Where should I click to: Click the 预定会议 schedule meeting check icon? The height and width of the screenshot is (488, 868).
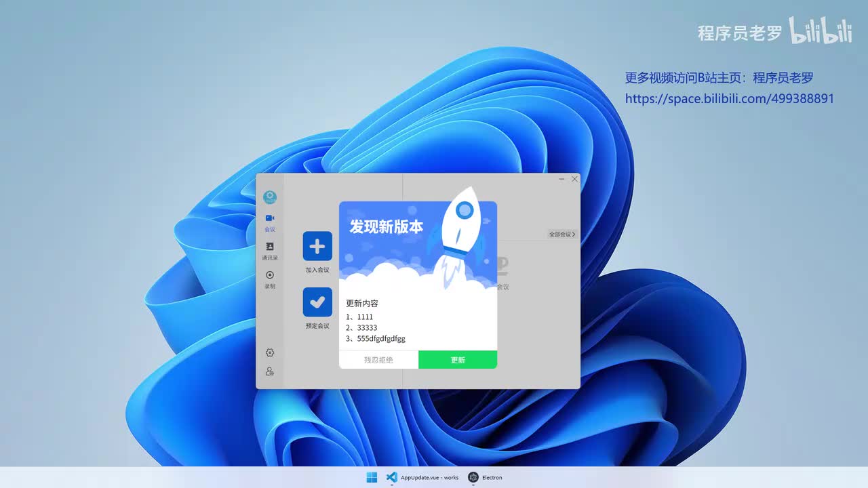point(317,302)
